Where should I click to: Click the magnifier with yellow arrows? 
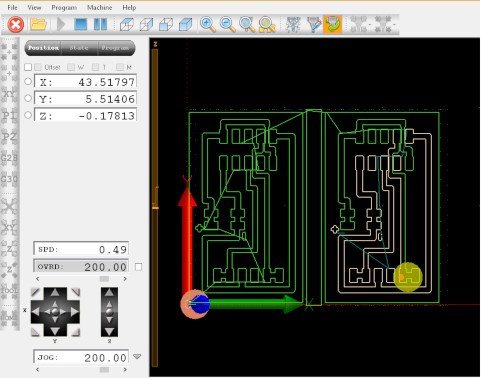point(267,24)
